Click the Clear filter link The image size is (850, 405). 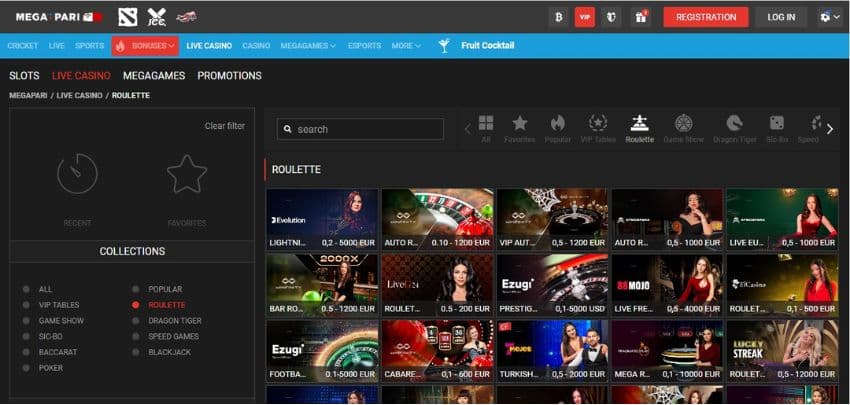click(224, 126)
